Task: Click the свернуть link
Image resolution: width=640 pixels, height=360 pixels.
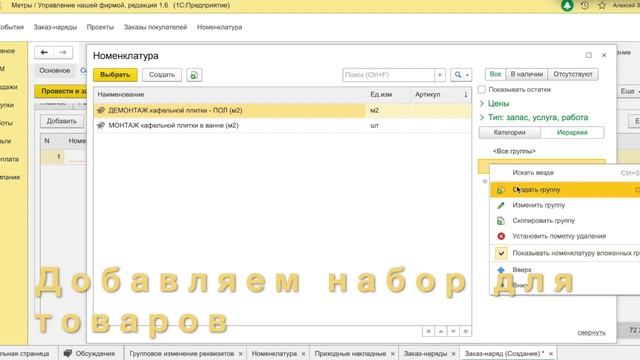Action: (591, 333)
